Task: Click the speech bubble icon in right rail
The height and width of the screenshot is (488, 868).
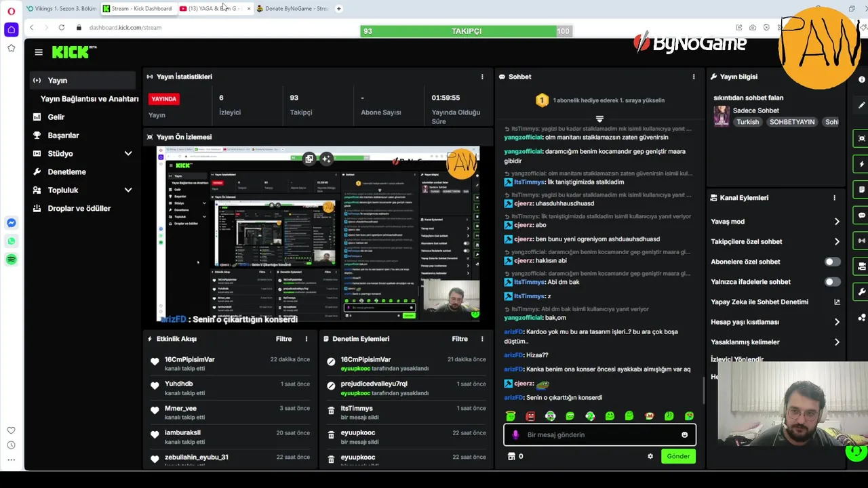Action: pyautogui.click(x=861, y=216)
